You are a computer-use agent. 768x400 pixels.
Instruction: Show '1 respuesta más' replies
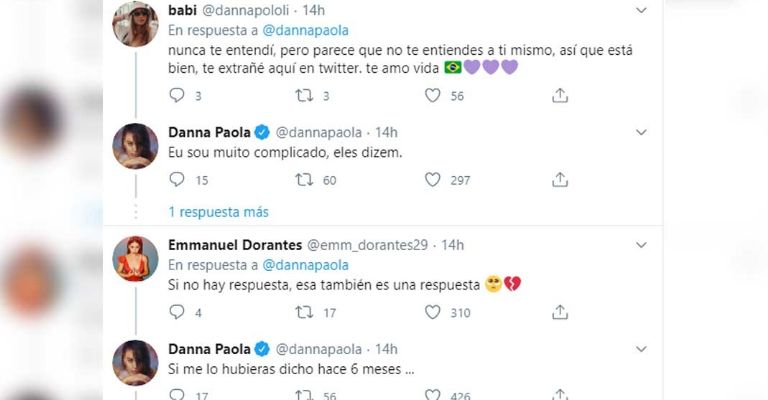pyautogui.click(x=218, y=212)
